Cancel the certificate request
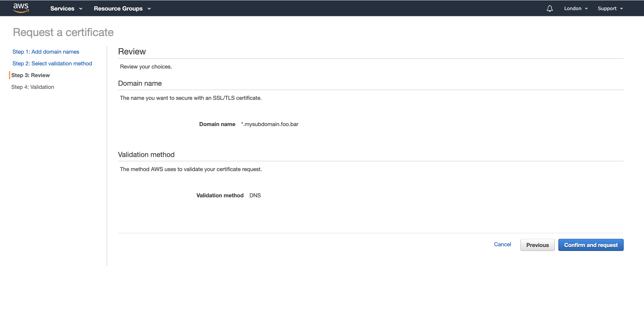The height and width of the screenshot is (312, 644). [x=502, y=244]
